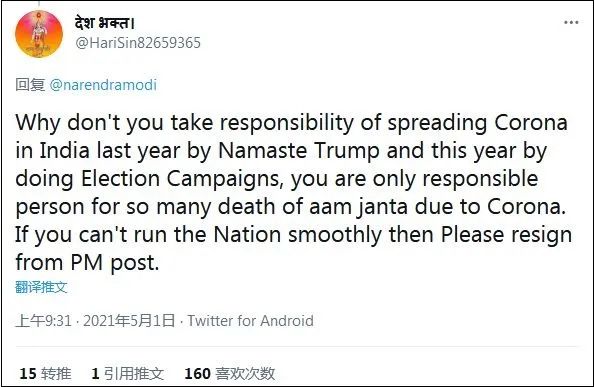Open the @HariSin82659365 handle

[x=138, y=43]
